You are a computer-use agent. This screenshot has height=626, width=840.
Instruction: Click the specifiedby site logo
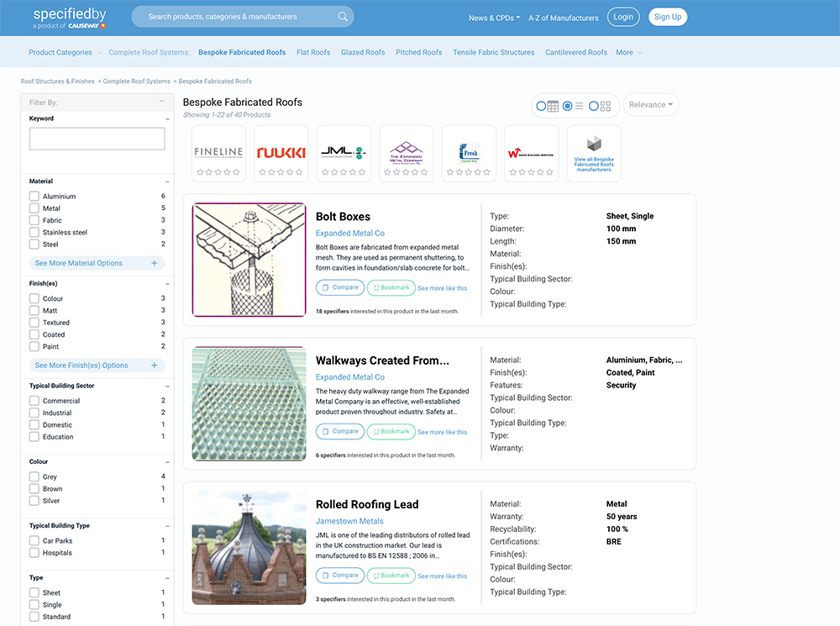tap(69, 18)
